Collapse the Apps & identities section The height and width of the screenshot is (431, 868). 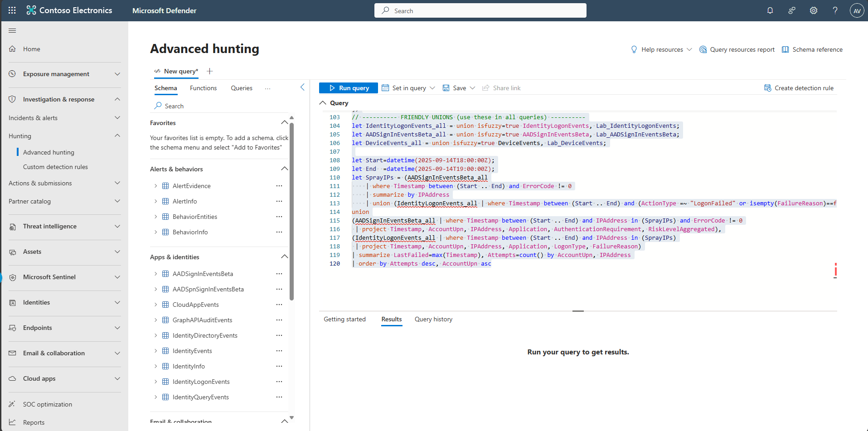tap(284, 257)
